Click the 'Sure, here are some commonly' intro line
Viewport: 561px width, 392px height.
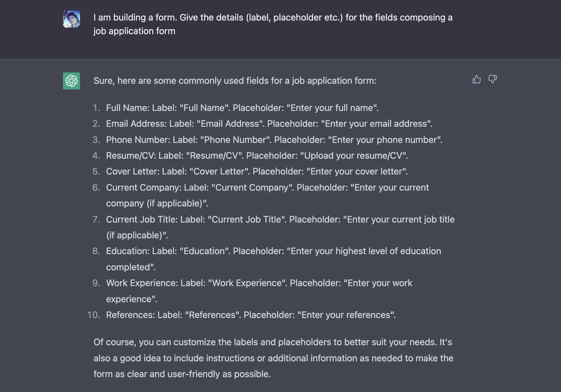tap(235, 81)
